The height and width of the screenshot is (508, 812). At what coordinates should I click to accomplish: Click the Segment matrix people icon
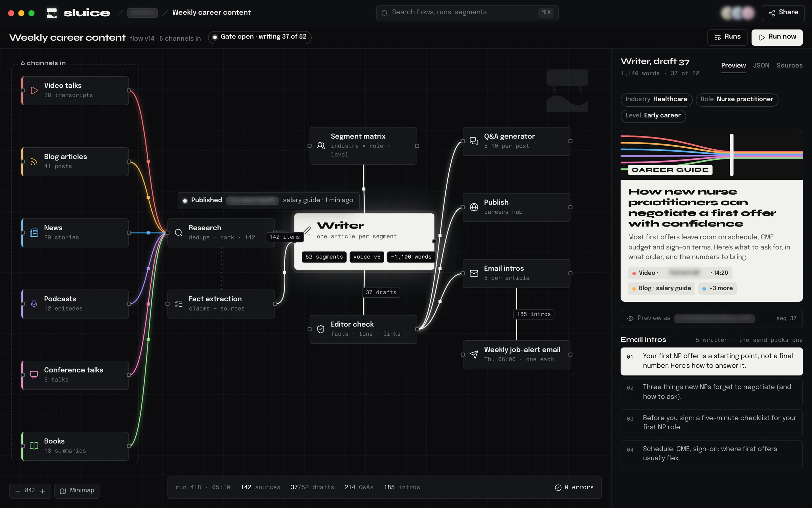(321, 146)
